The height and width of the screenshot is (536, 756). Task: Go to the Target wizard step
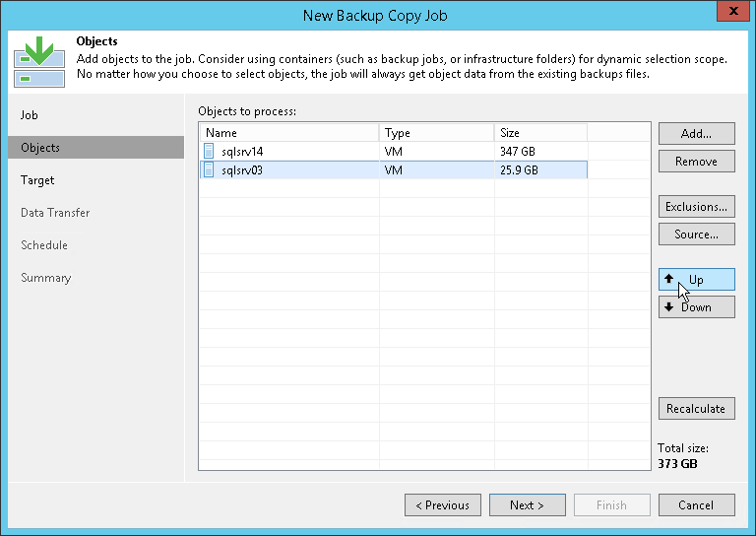click(37, 180)
